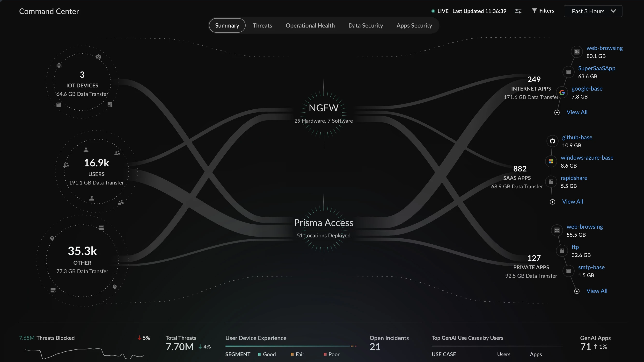Select the Google icon for google-base app

(562, 92)
